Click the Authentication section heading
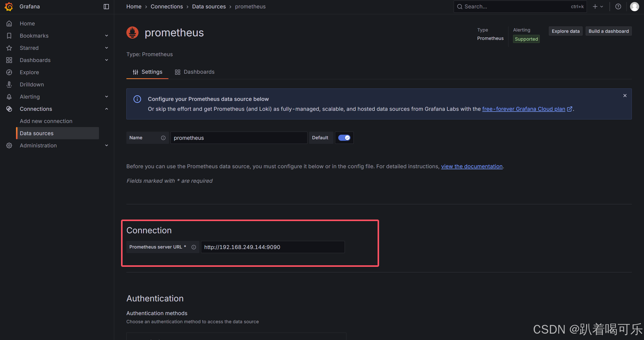This screenshot has height=340, width=644. (x=155, y=298)
